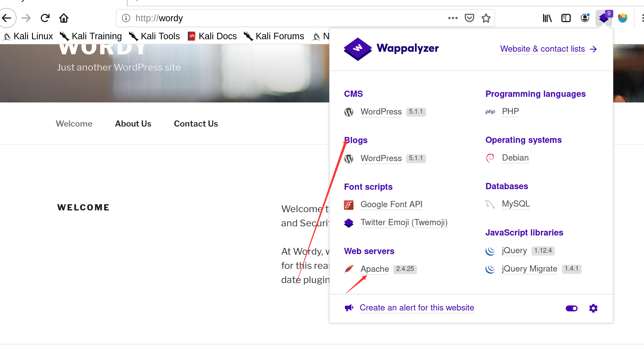This screenshot has height=345, width=644.
Task: Click the Programming languages category heading
Action: click(x=536, y=94)
